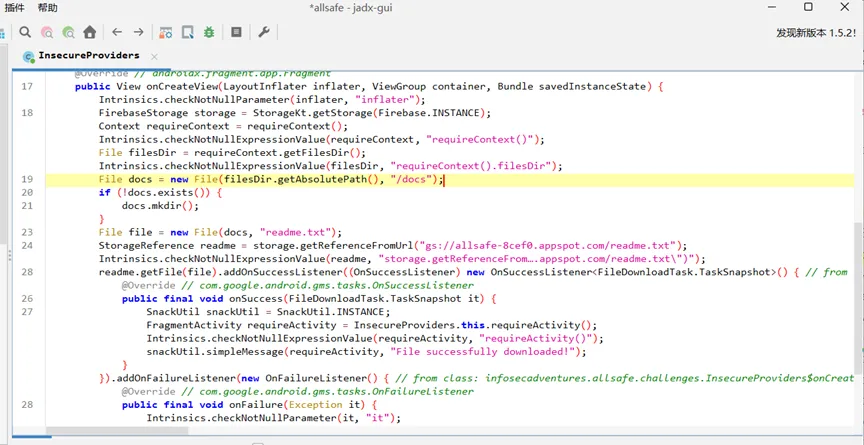Click line number 20 in gutter
This screenshot has height=445, width=864.
coord(27,192)
